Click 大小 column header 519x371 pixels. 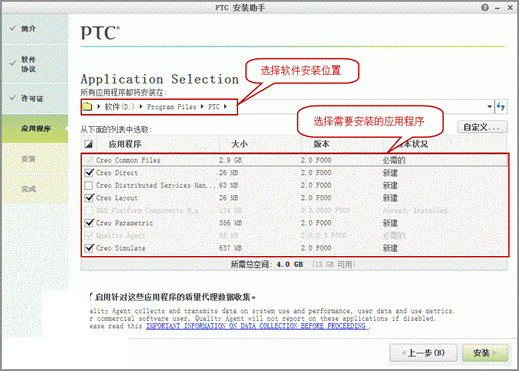click(239, 144)
